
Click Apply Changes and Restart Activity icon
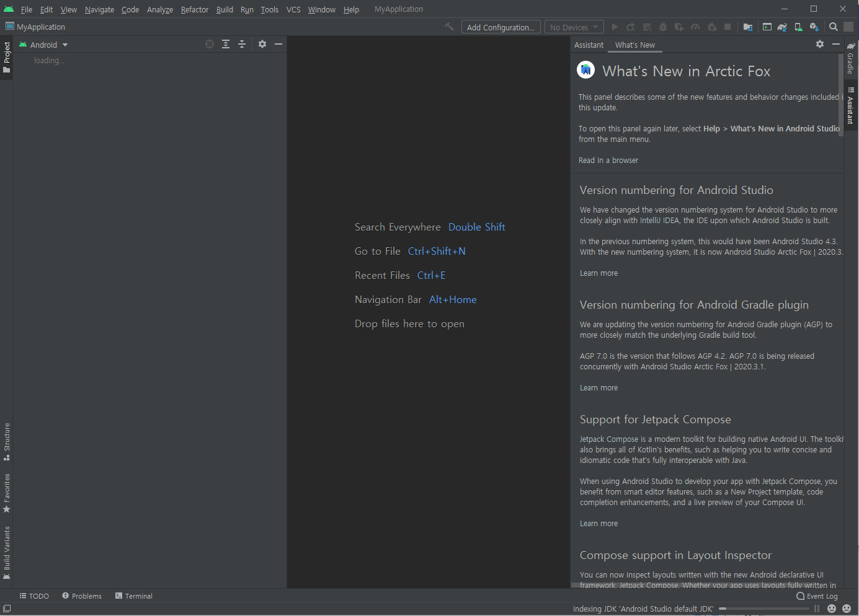coord(631,27)
